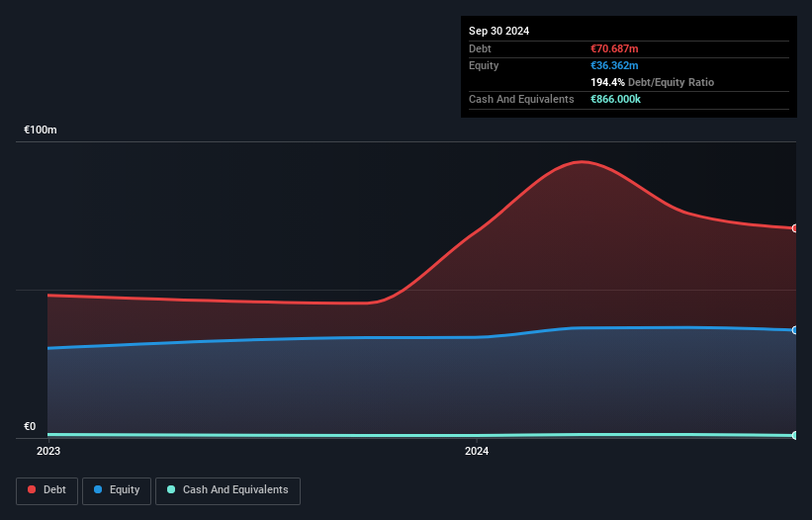The width and height of the screenshot is (812, 520).
Task: Click the €0 y-axis label
Action: pos(30,426)
